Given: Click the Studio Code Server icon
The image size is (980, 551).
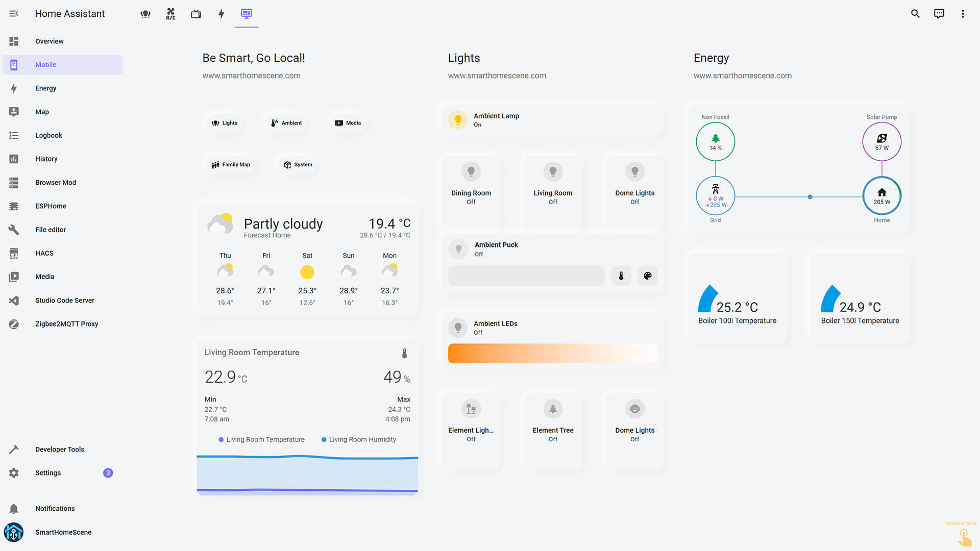Looking at the screenshot, I should [x=14, y=300].
